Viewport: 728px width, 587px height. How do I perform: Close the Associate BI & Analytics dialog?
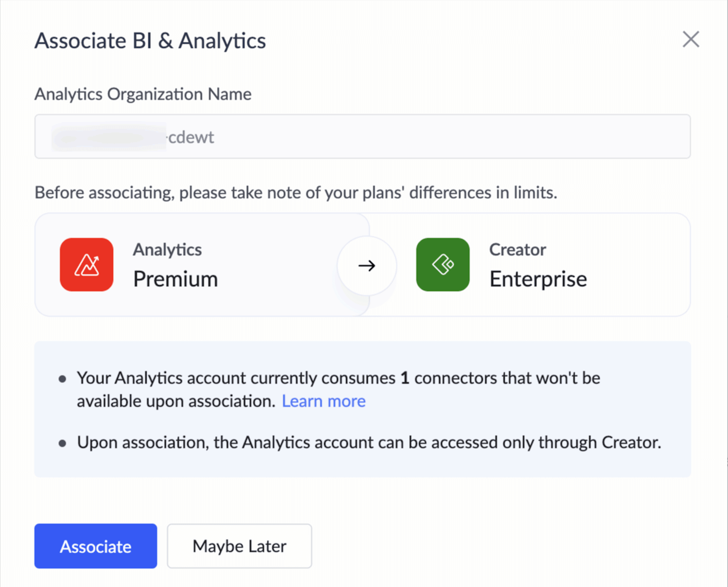coord(690,40)
